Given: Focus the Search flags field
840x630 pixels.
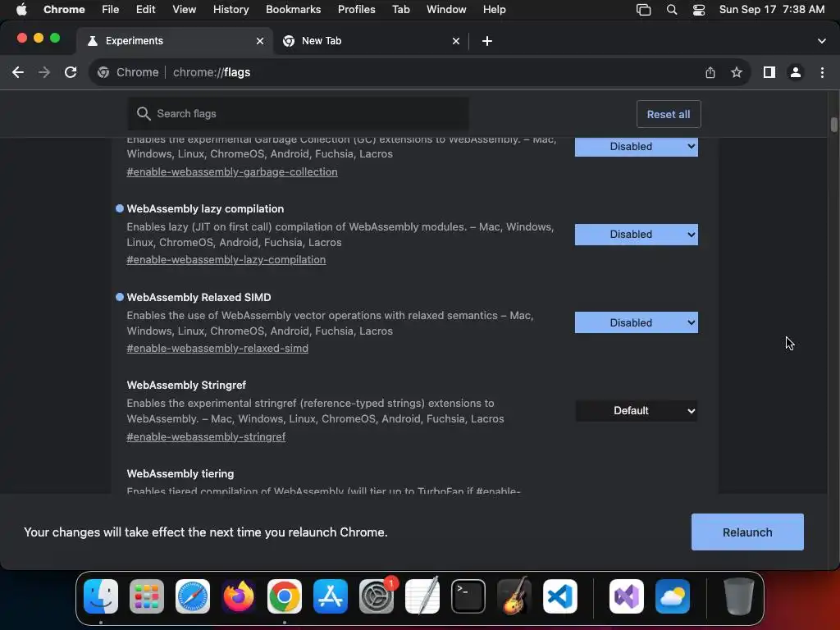Looking at the screenshot, I should 298,113.
